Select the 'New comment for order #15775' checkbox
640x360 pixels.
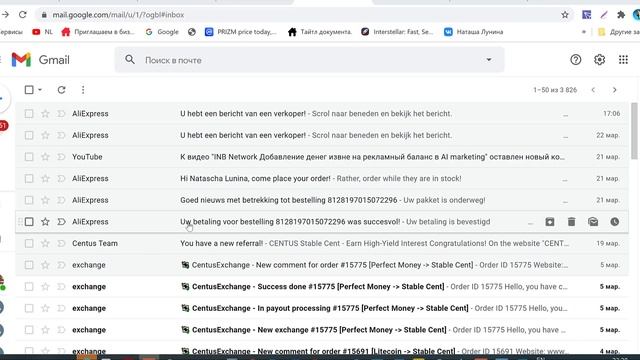[29, 265]
